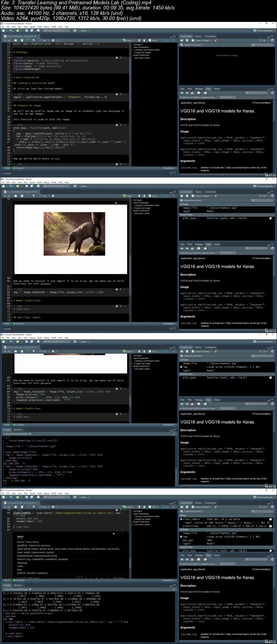Click PretrainedModels_Template.Rmd tab in 00:03:52 frame

click(x=22, y=192)
